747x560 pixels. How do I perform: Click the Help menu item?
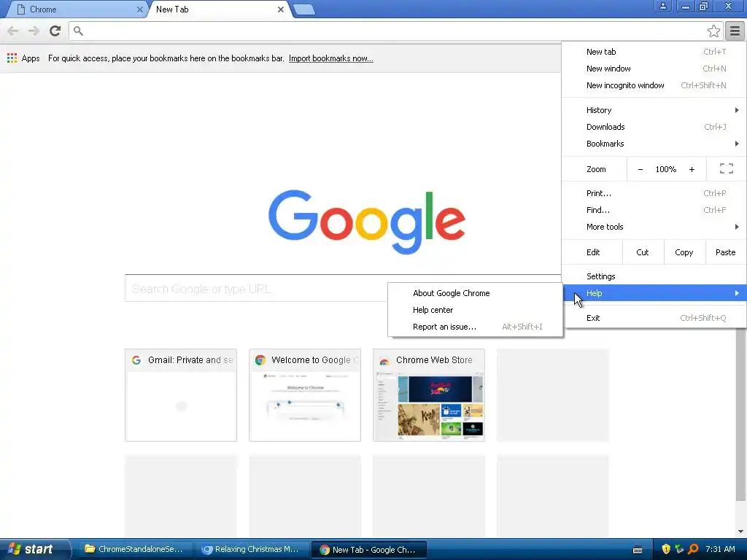tap(654, 293)
